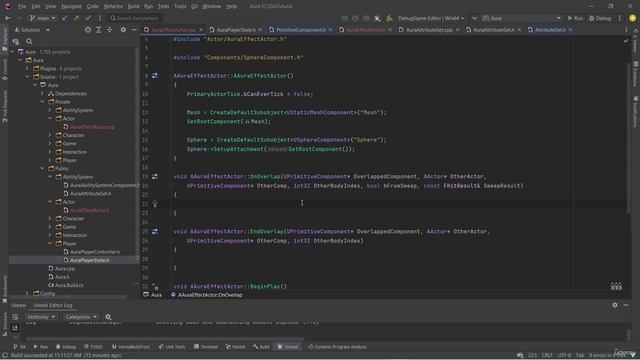The width and height of the screenshot is (640, 360).
Task: Collapse the Private folder
Action: tap(42, 102)
